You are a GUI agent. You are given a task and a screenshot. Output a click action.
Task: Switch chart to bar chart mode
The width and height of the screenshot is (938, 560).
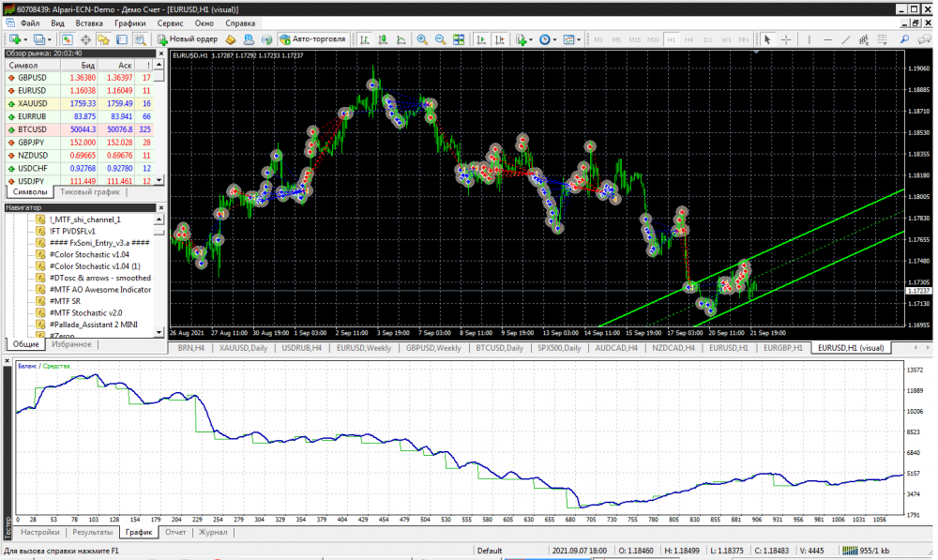pos(364,39)
